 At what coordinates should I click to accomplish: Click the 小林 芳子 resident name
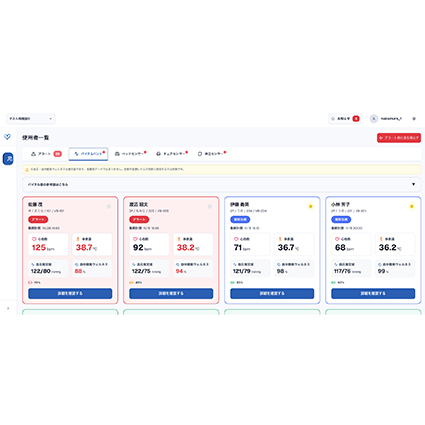340,204
